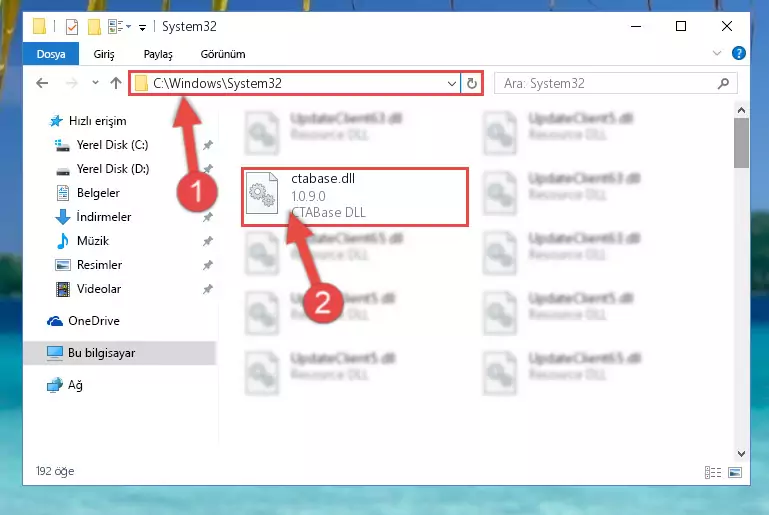The image size is (769, 515).
Task: Open Yerel Disk (D:) in sidebar
Action: 113,169
